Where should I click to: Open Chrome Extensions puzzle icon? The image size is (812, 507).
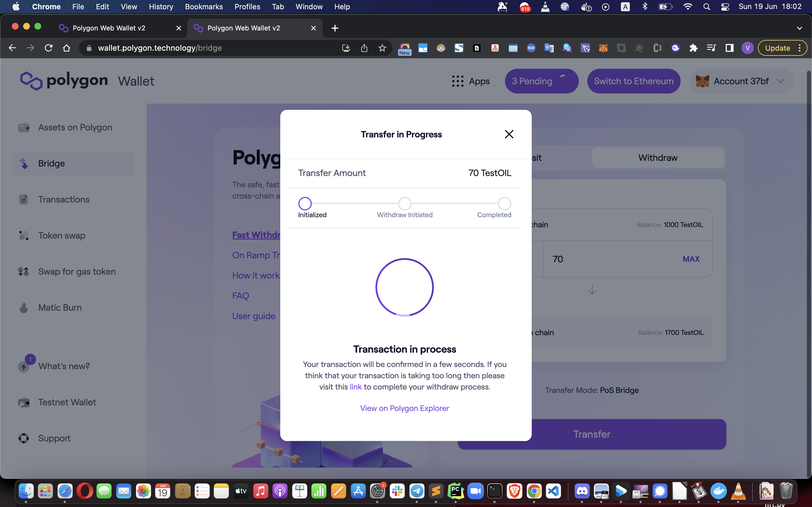(693, 48)
